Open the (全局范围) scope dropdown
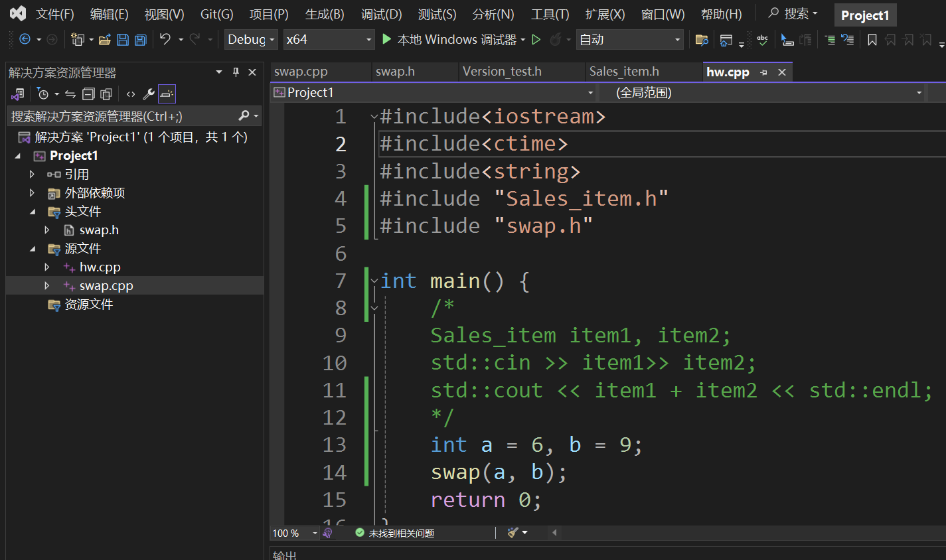The width and height of the screenshot is (946, 560). [763, 93]
